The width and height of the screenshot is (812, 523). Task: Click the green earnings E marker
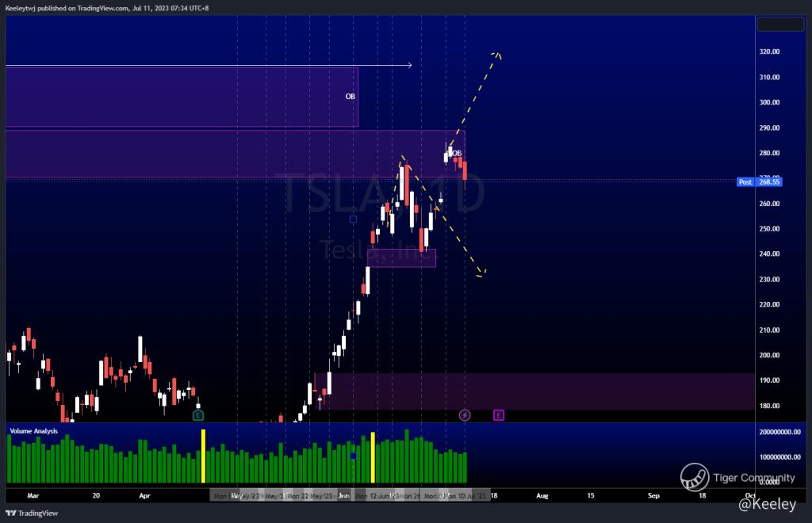click(x=197, y=415)
